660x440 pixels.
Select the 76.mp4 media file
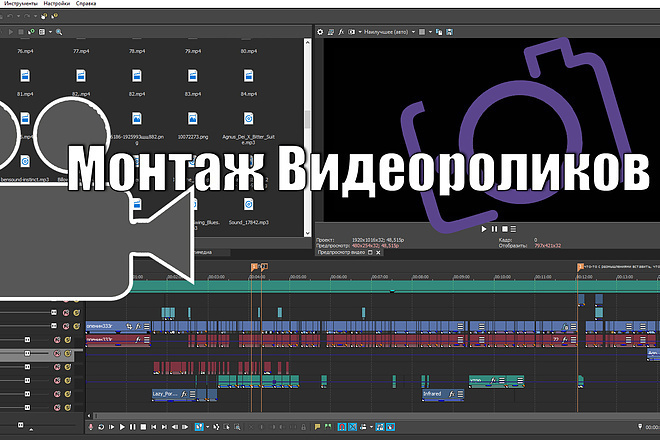(x=25, y=51)
